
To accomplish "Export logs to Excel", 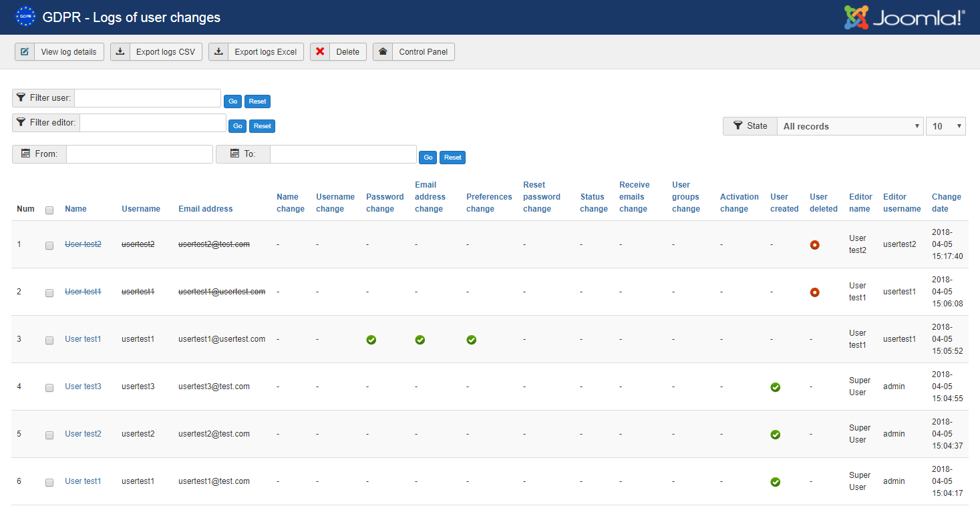I will point(257,52).
